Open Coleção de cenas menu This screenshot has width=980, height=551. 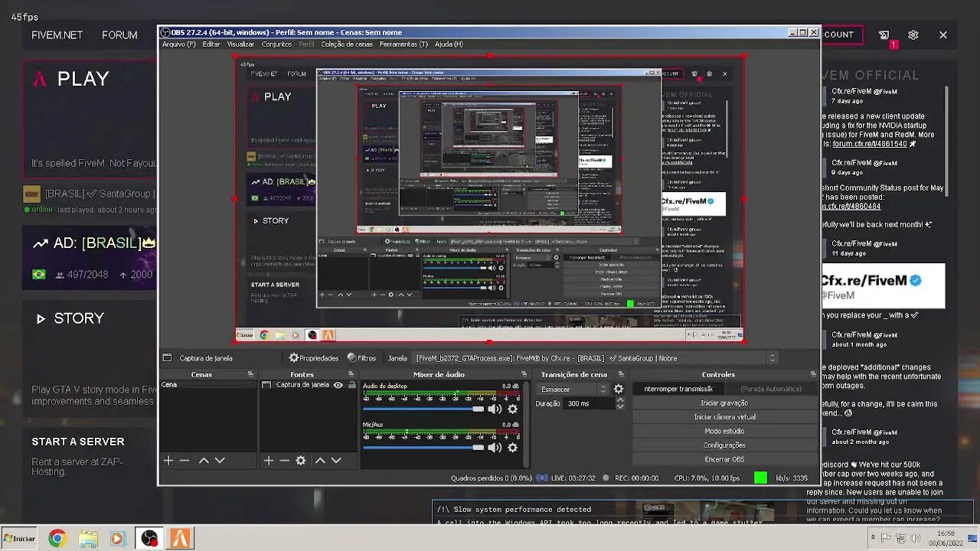coord(347,44)
